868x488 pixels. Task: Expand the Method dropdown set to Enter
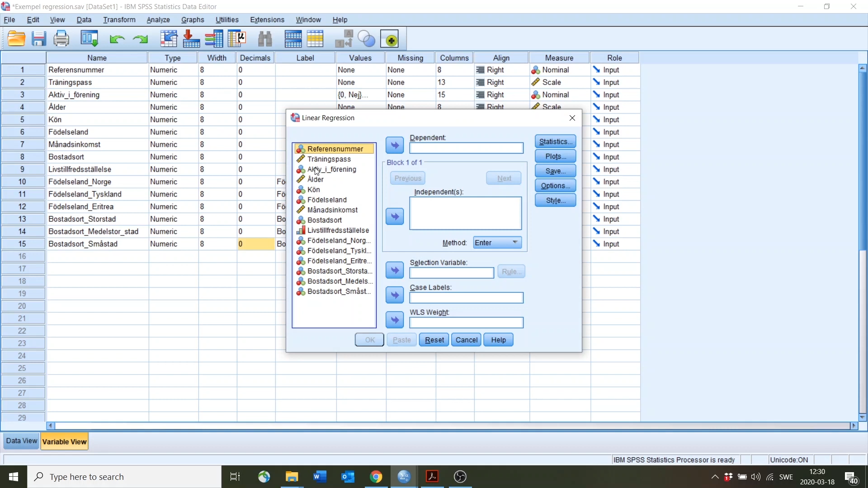coord(497,243)
